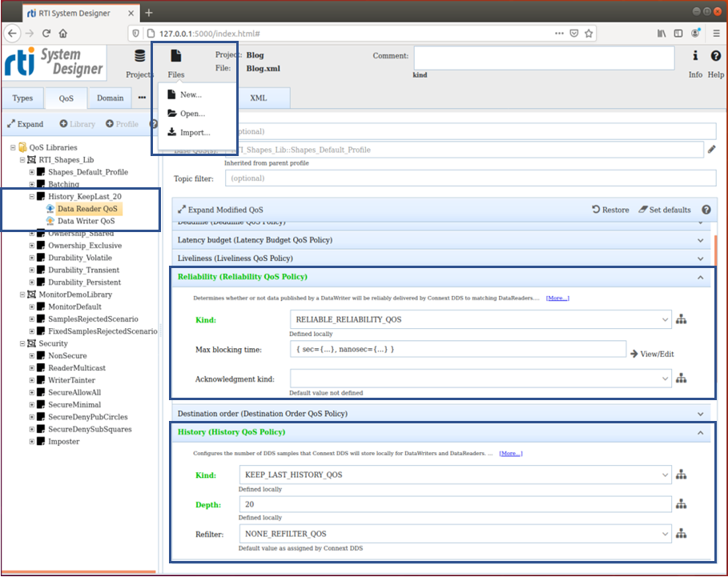Open the tab overflow menu next to Domain
The image size is (728, 577).
click(141, 97)
